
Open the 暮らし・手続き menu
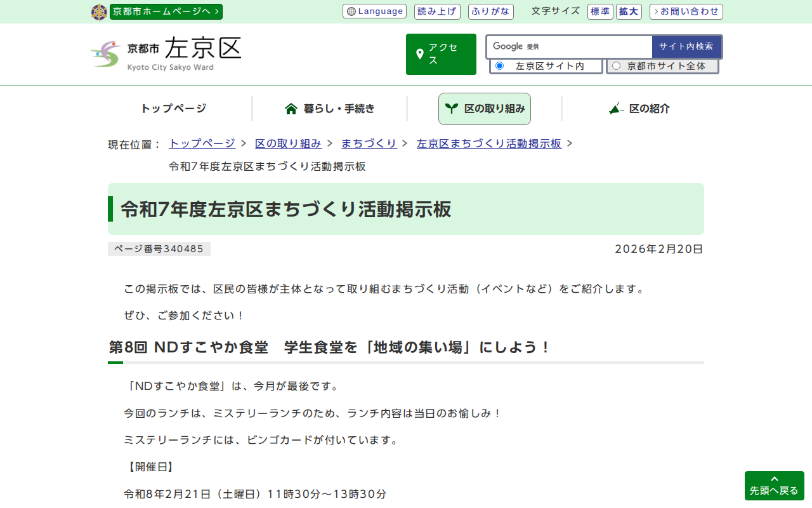330,109
